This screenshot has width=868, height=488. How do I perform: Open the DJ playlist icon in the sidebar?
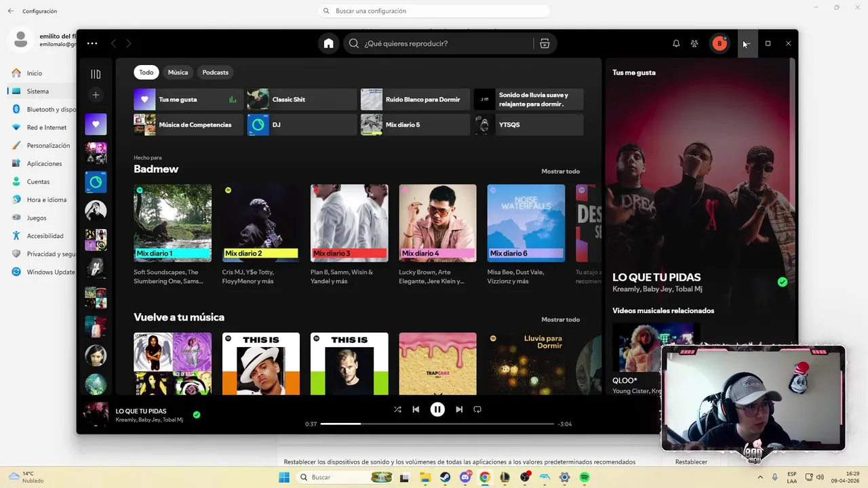click(96, 182)
